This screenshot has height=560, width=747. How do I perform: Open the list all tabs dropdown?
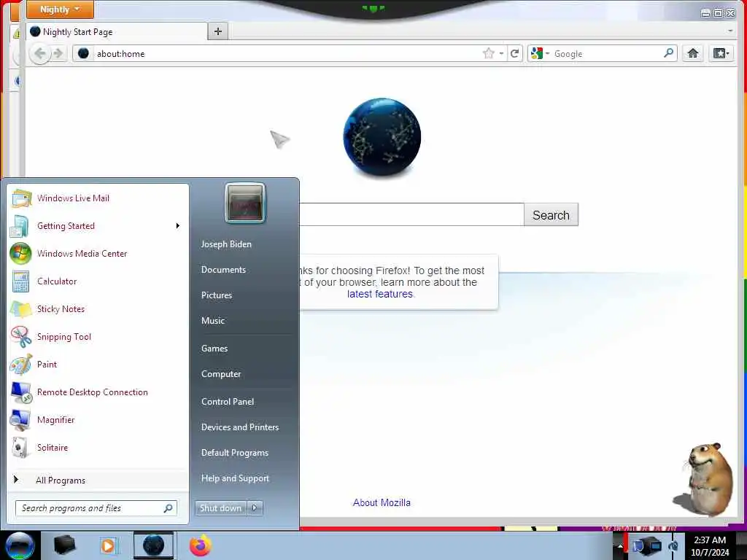730,31
